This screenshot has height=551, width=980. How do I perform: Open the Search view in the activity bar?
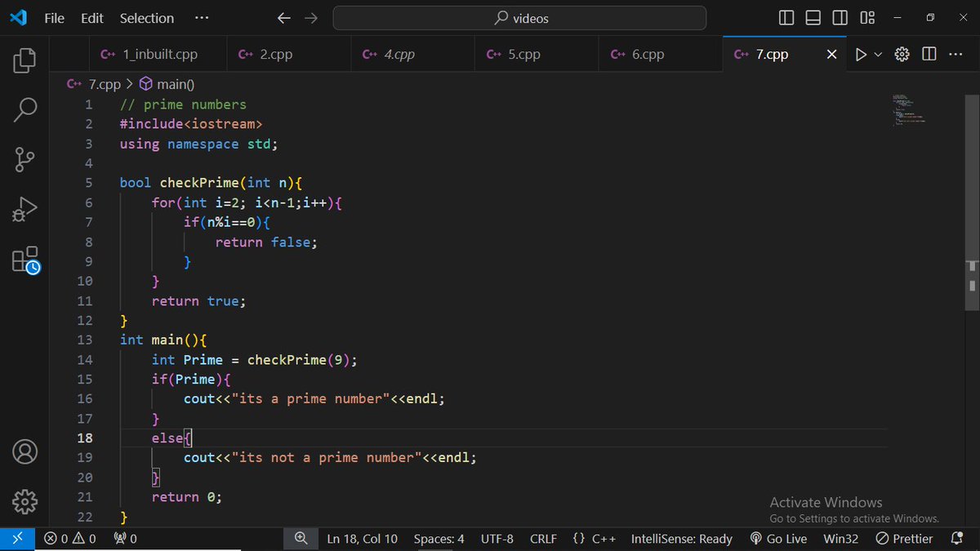(24, 109)
